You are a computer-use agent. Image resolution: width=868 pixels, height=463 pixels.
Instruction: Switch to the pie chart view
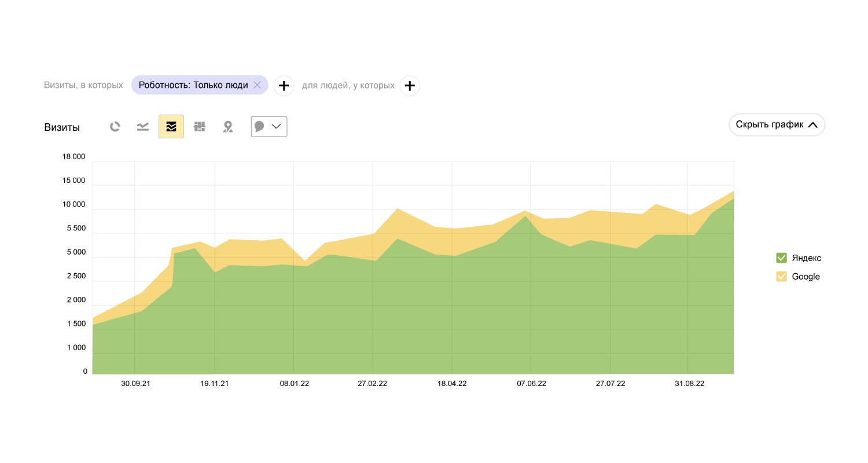tap(115, 127)
